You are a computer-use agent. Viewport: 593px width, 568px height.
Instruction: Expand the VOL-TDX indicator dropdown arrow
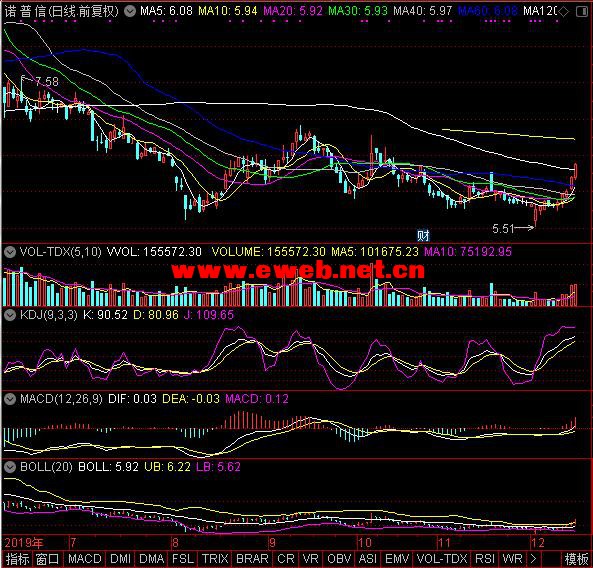pos(10,252)
